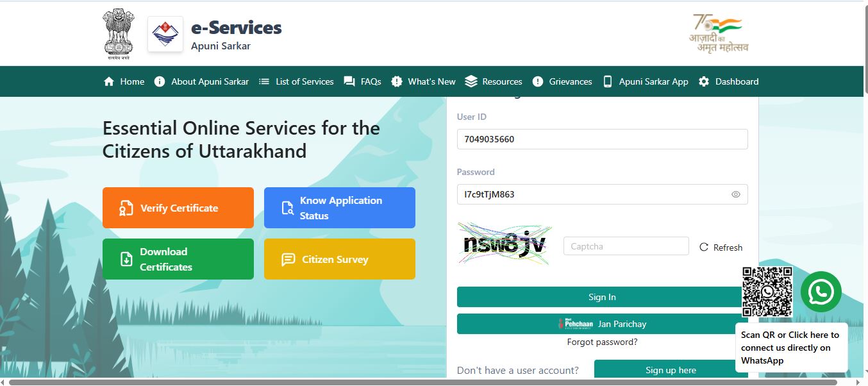
Task: Click the Essential Online Services heading
Action: (241, 139)
